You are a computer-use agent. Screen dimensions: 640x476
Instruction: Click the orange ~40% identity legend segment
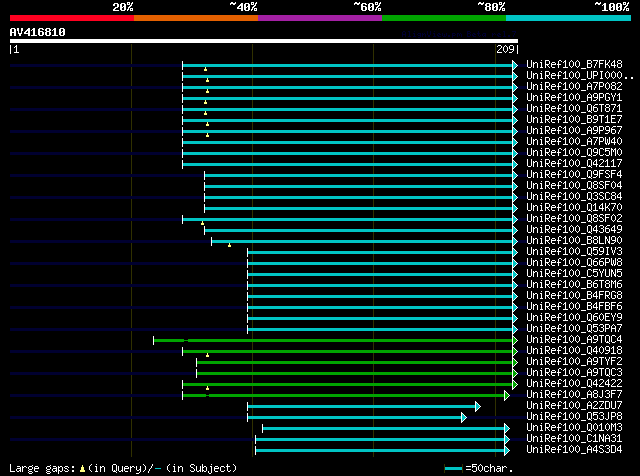click(x=196, y=18)
